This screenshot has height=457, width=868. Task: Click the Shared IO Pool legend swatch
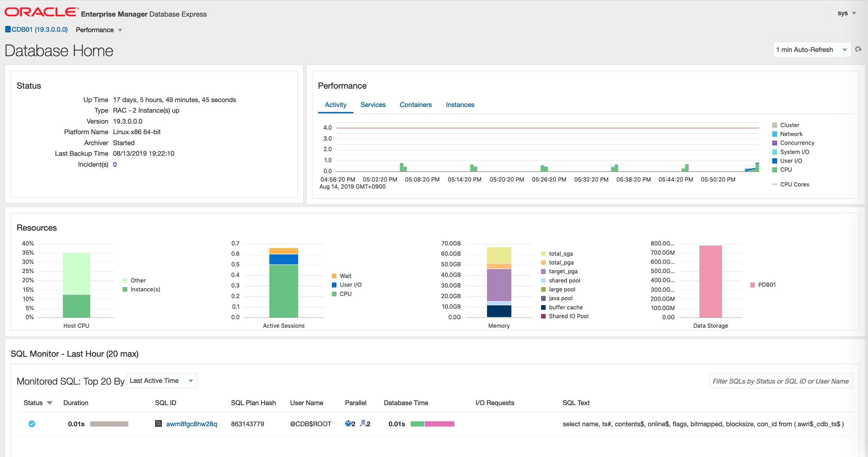pyautogui.click(x=543, y=316)
